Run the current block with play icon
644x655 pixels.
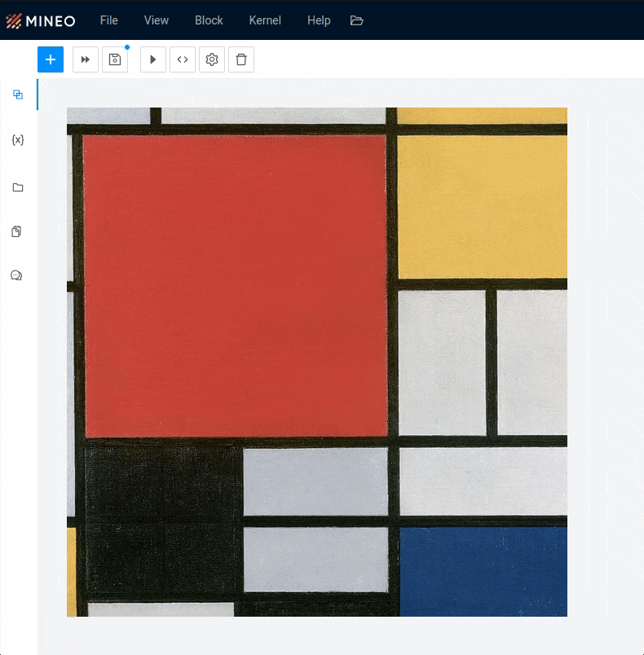(x=153, y=59)
